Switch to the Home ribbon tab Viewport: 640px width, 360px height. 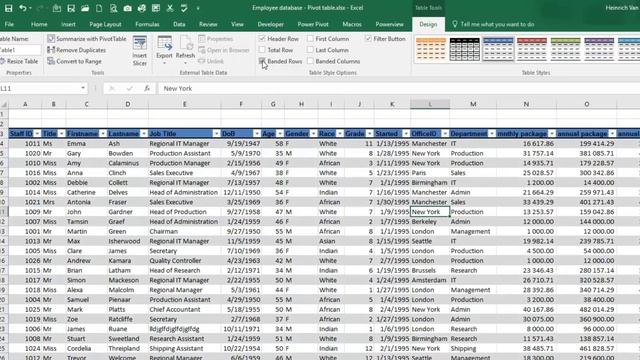[x=39, y=24]
